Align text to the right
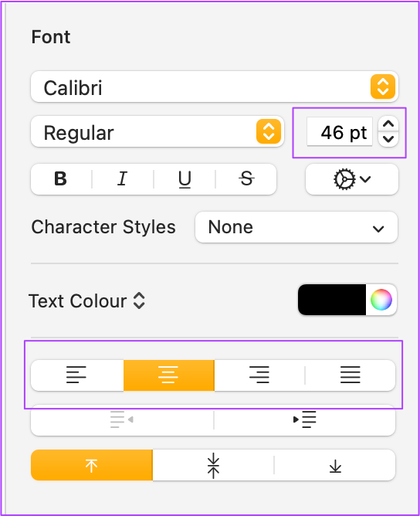Screen dimensions: 420x516 pyautogui.click(x=259, y=375)
